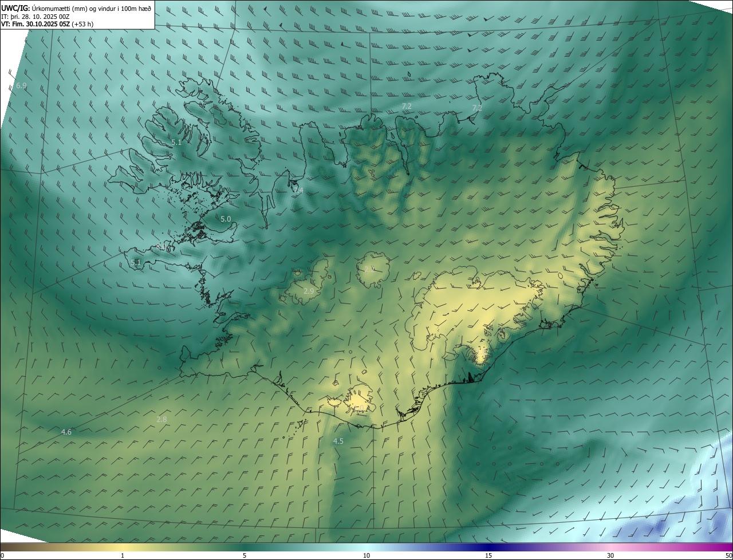Click the colour scale tick label 0
Viewport: 733px width, 560px height.
point(2,555)
